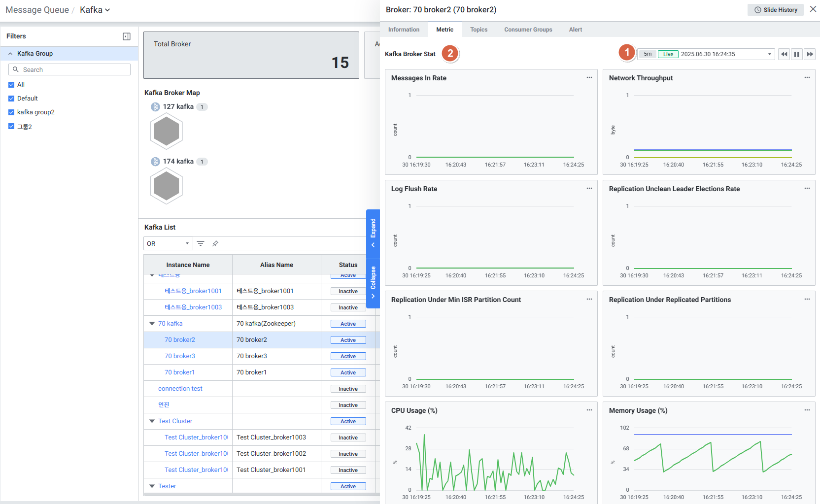Viewport: 820px width, 504px height.
Task: Fast forward metric time with double-right arrow
Action: pos(810,54)
